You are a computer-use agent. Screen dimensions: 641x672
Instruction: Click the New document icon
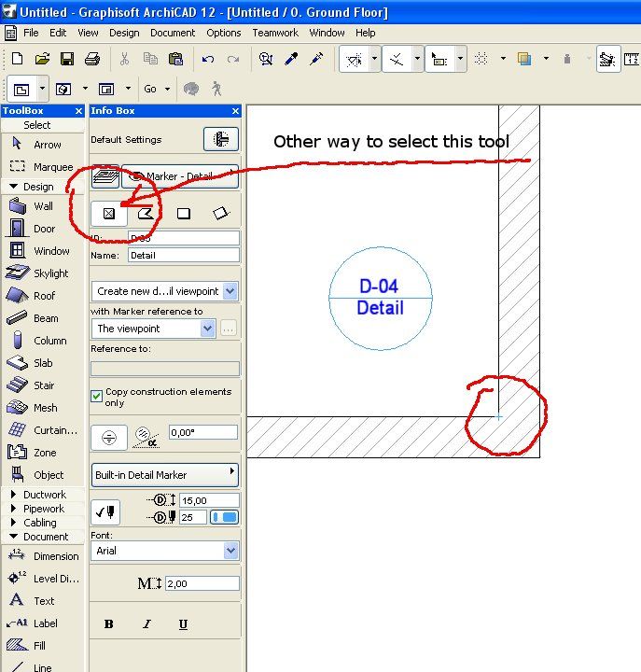(x=17, y=59)
